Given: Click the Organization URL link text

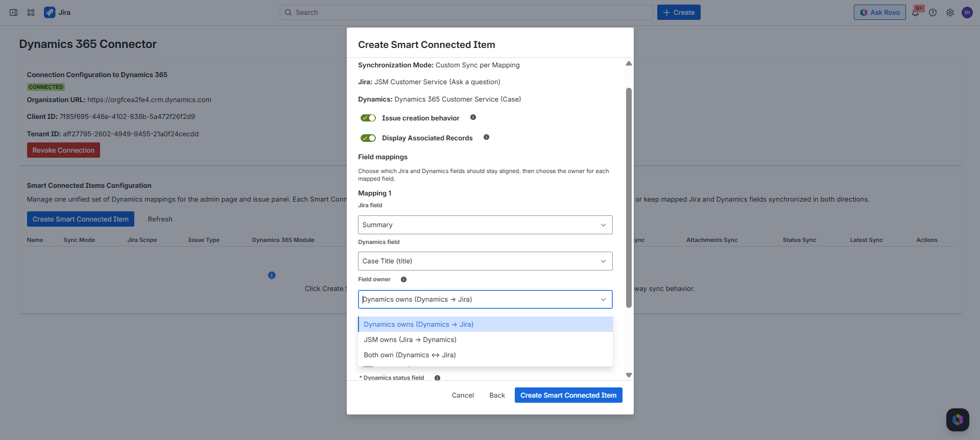Looking at the screenshot, I should pyautogui.click(x=149, y=100).
